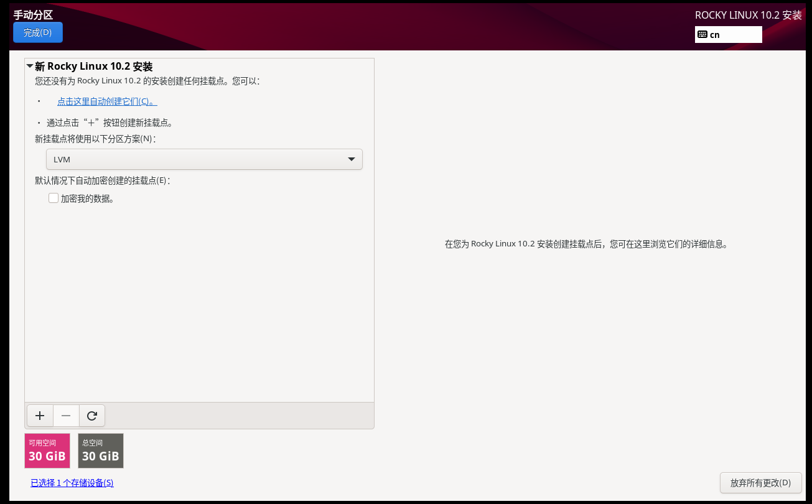The height and width of the screenshot is (504, 812).
Task: Click the cn keyboard layout indicator
Action: point(728,35)
